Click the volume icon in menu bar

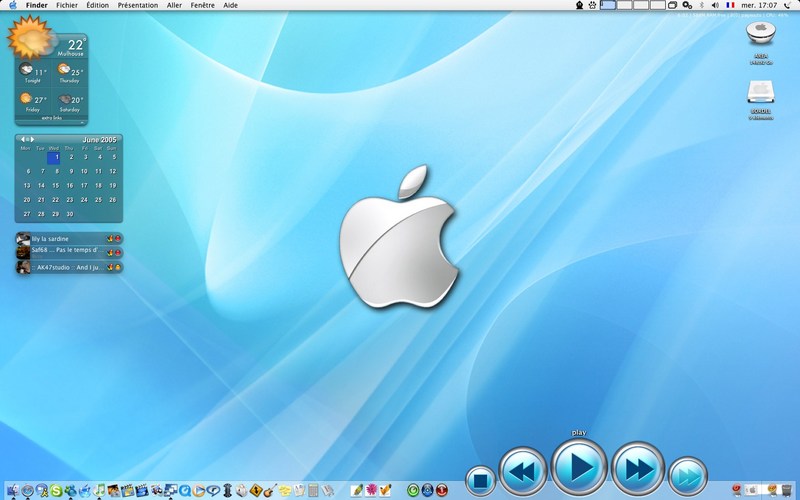[x=715, y=5]
